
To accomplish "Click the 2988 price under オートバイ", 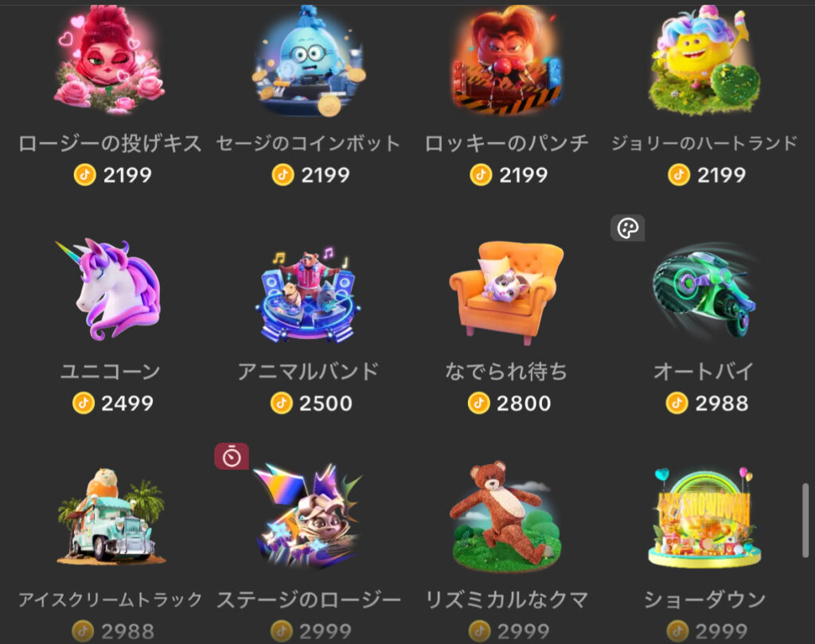I will point(708,403).
